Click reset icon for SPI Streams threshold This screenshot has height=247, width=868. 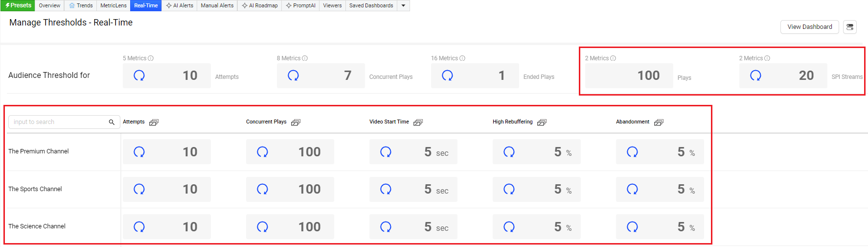[755, 75]
